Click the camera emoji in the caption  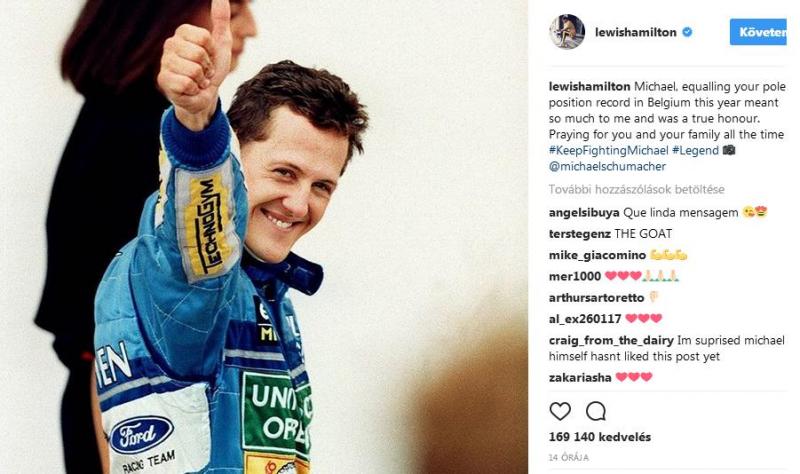click(x=729, y=150)
